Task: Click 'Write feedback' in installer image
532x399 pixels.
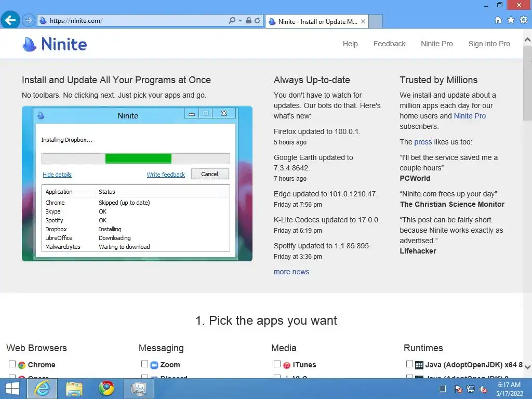Action: pos(166,175)
